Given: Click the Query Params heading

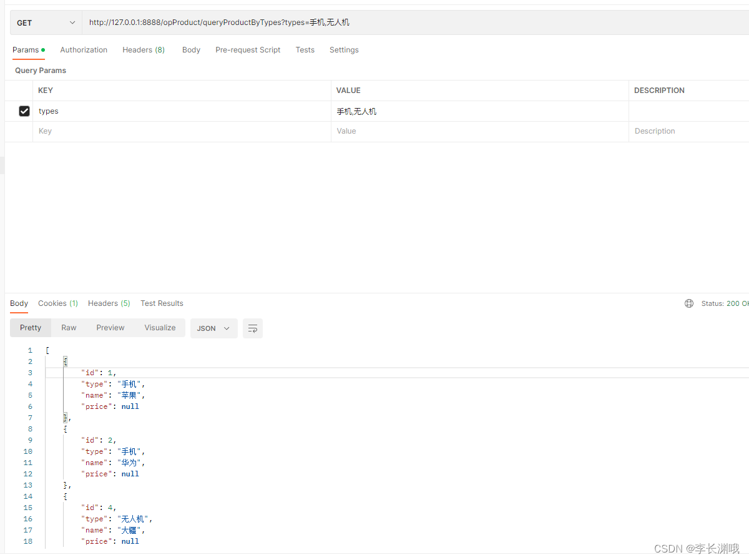Looking at the screenshot, I should coord(41,71).
